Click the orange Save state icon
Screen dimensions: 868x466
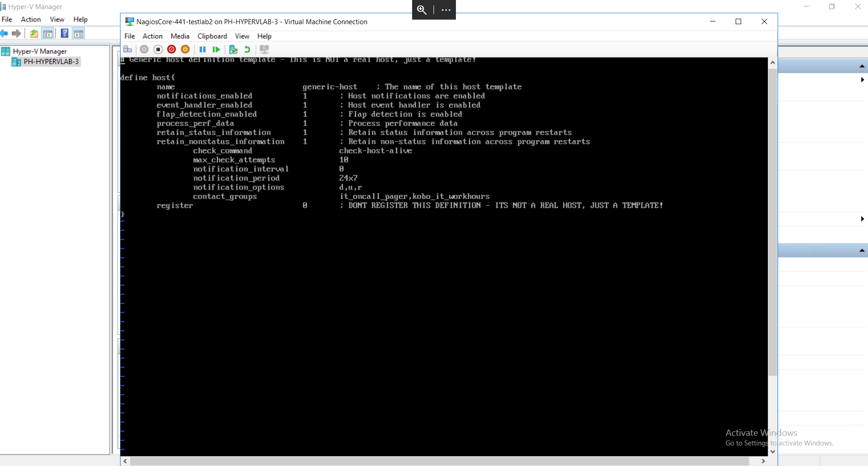pos(185,49)
